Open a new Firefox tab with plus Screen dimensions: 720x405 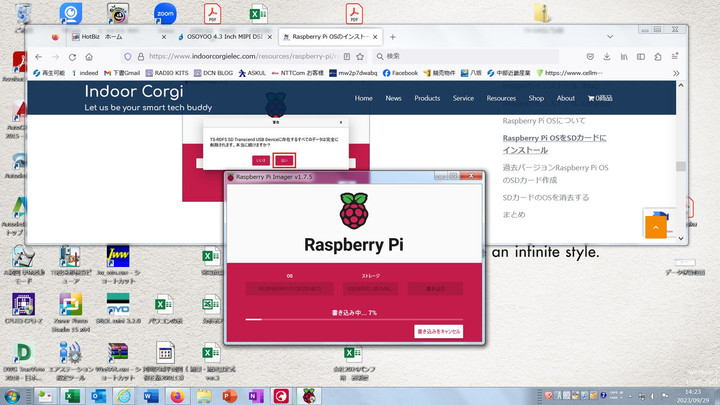click(377, 36)
